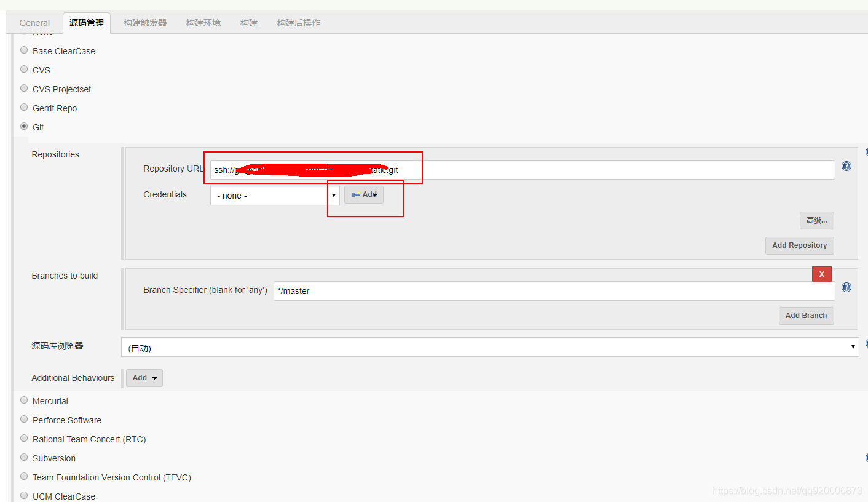Viewport: 868px width, 502px height.
Task: Select CVS Projectset radio button
Action: [24, 88]
